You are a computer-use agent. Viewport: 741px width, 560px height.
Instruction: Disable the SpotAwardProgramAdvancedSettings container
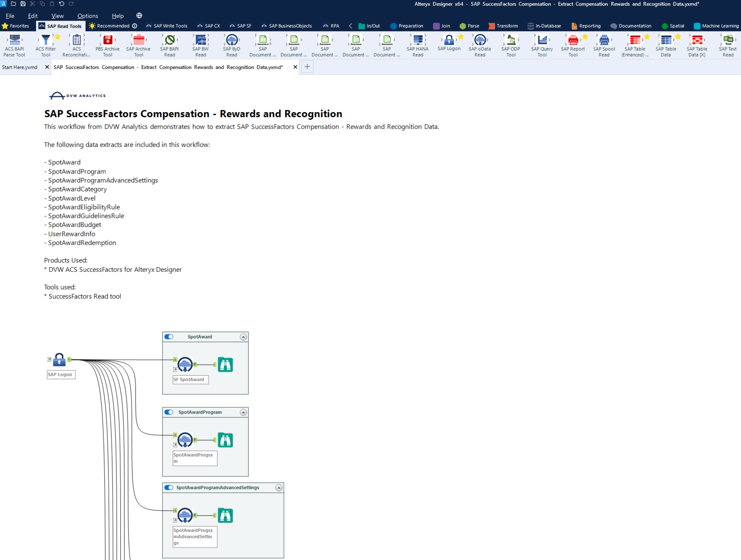pyautogui.click(x=169, y=488)
